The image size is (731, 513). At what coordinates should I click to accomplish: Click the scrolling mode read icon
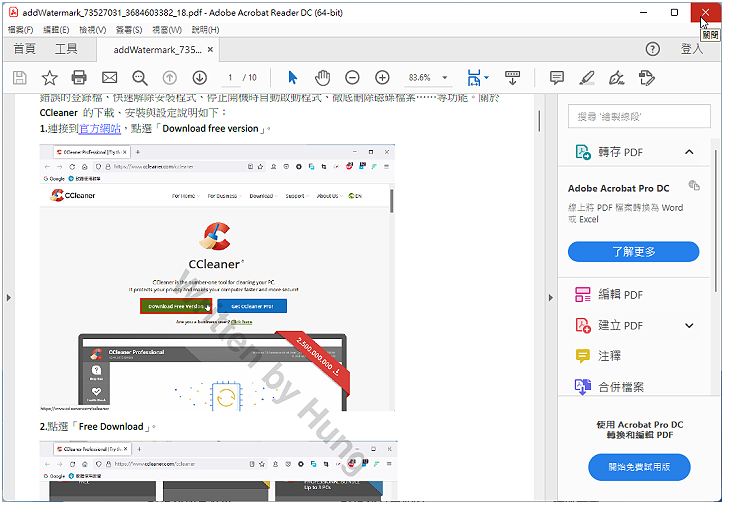coord(512,77)
